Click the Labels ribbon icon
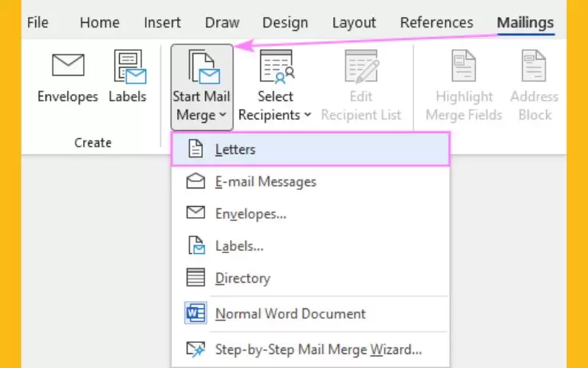The height and width of the screenshot is (368, 588). tap(127, 77)
